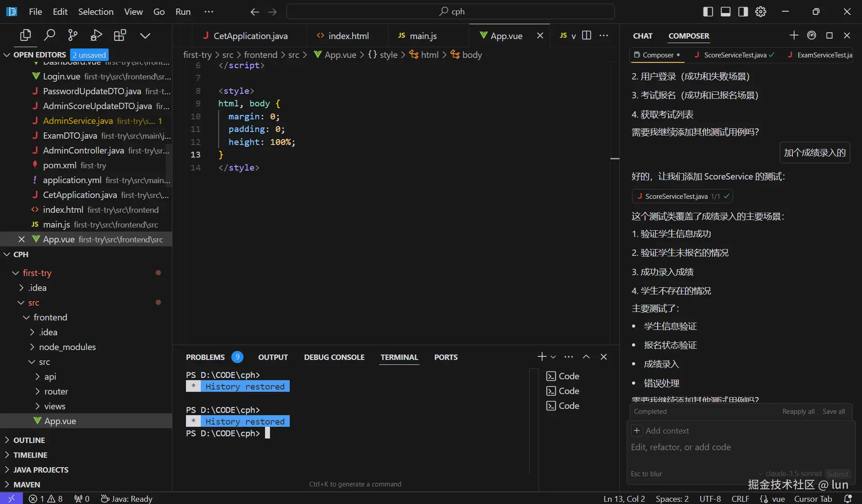Open the settings gear in title bar
The width and height of the screenshot is (862, 504).
click(760, 12)
